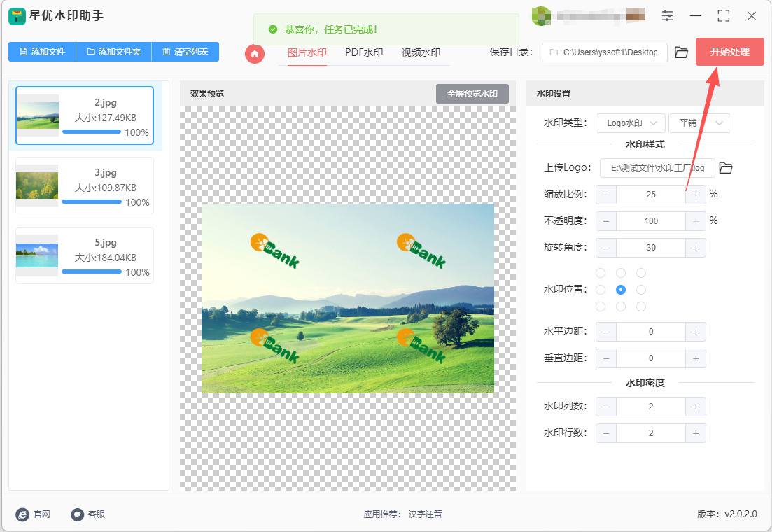
Task: Click the 官网 label text
Action: 42,514
